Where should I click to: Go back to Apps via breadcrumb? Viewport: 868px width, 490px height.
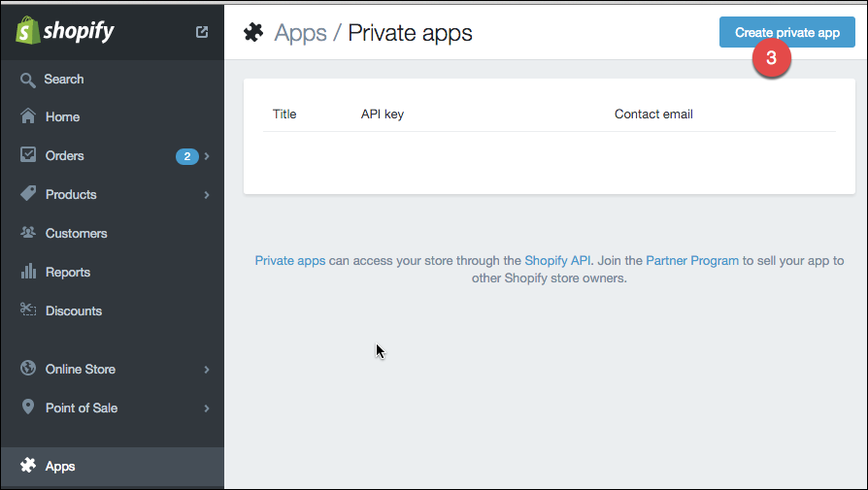[x=301, y=33]
